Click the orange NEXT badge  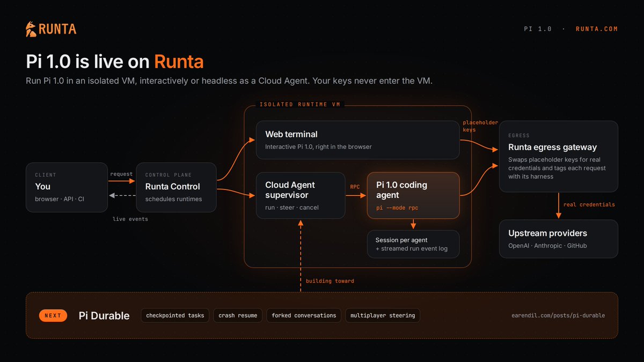pos(53,315)
